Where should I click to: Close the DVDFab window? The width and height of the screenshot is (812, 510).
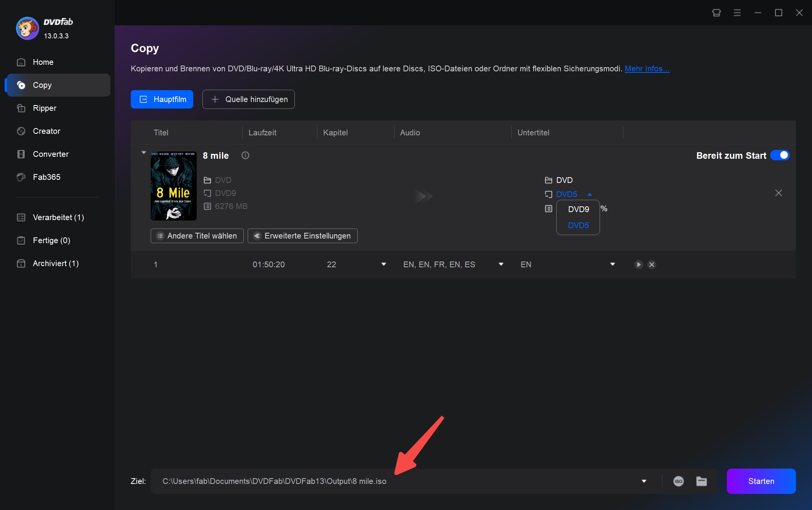[799, 13]
